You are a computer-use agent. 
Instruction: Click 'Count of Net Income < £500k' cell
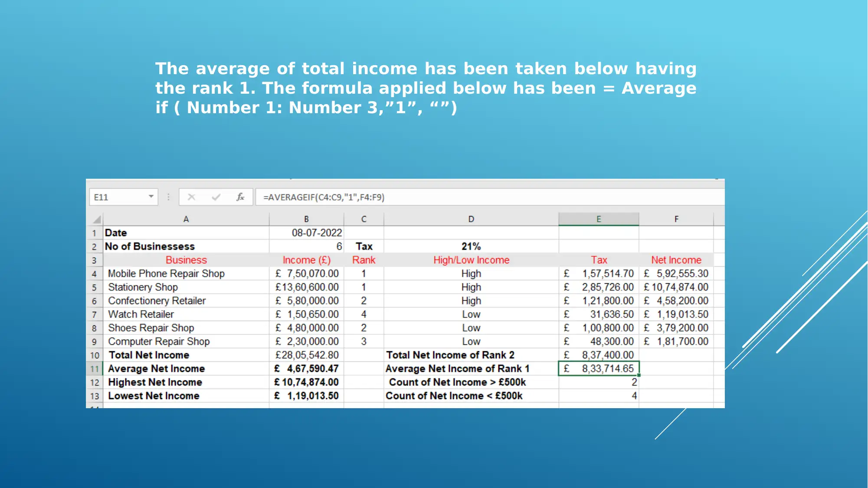click(x=471, y=396)
